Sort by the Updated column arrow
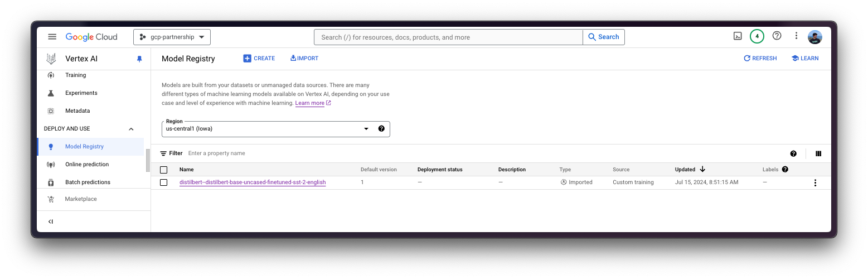 coord(702,169)
